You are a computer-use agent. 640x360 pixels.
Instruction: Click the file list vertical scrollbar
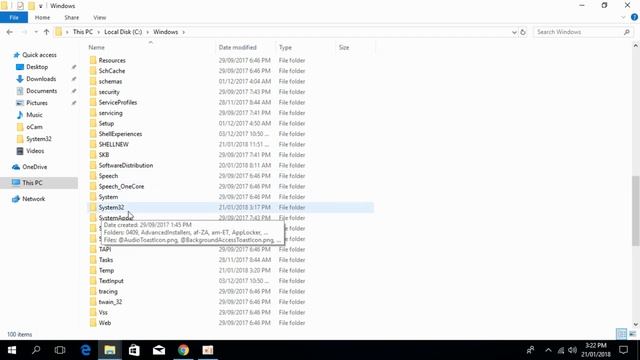click(x=636, y=211)
